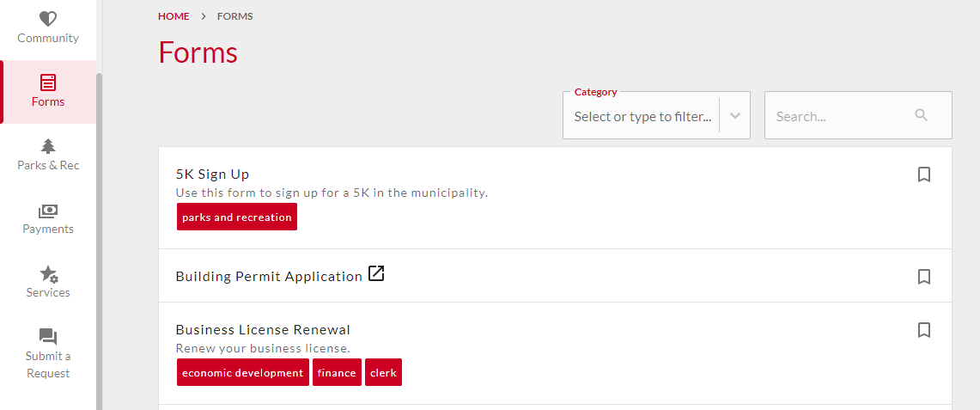Click the HOME breadcrumb link
980x410 pixels.
[x=173, y=16]
